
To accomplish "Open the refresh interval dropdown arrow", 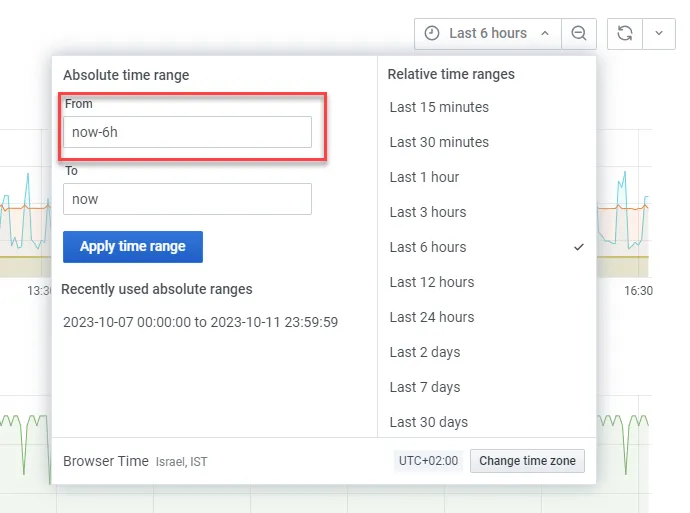I will coord(659,33).
